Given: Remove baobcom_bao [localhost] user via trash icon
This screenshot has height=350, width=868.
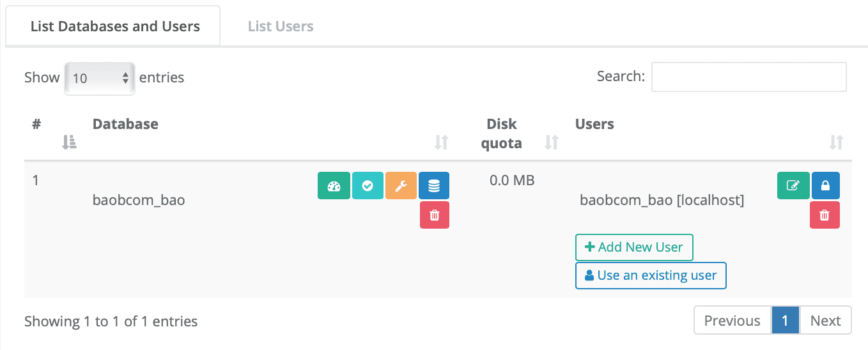Looking at the screenshot, I should click(825, 215).
